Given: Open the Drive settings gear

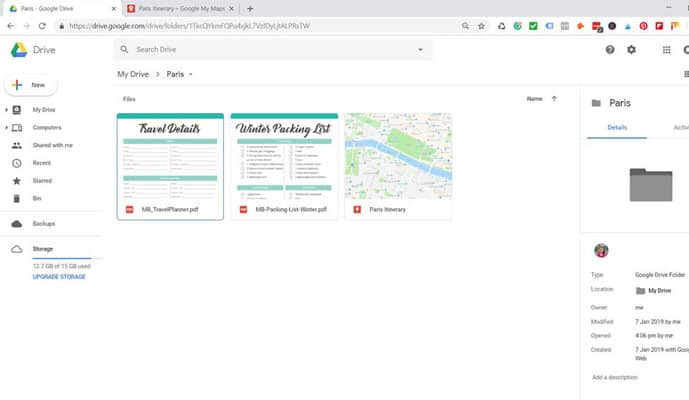Looking at the screenshot, I should coord(631,50).
